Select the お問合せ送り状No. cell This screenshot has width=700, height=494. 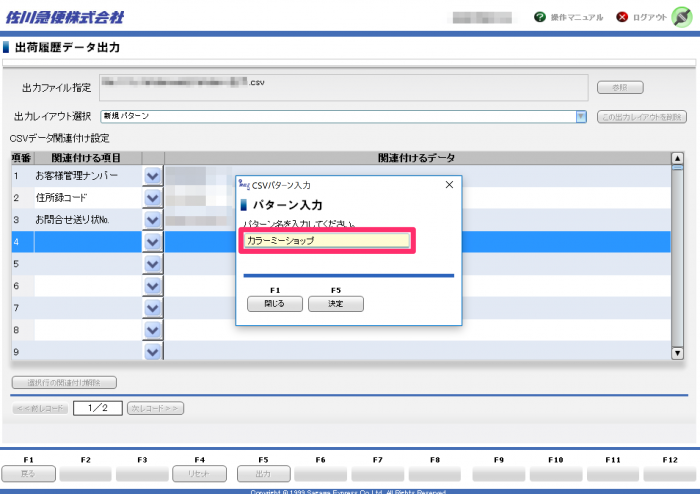coord(88,220)
